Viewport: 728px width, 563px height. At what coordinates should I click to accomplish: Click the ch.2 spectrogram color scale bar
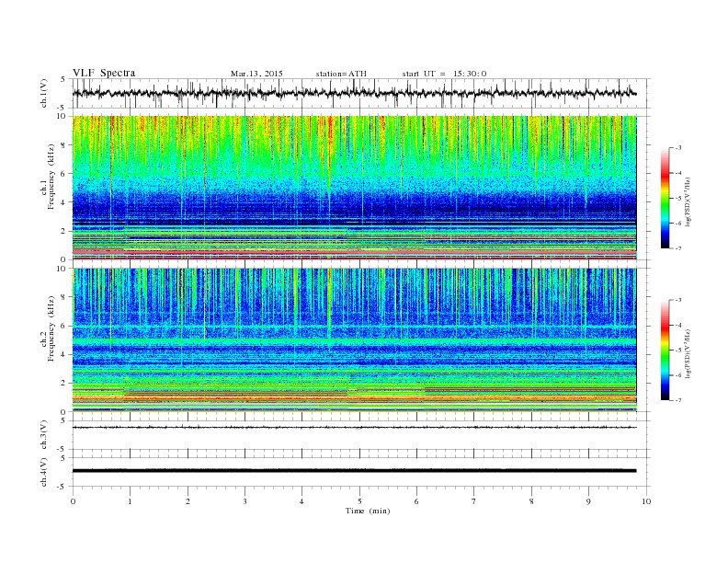coord(665,350)
